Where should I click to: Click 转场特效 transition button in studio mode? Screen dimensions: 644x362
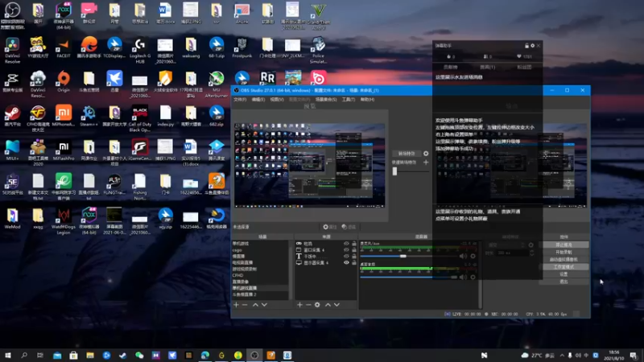point(407,154)
